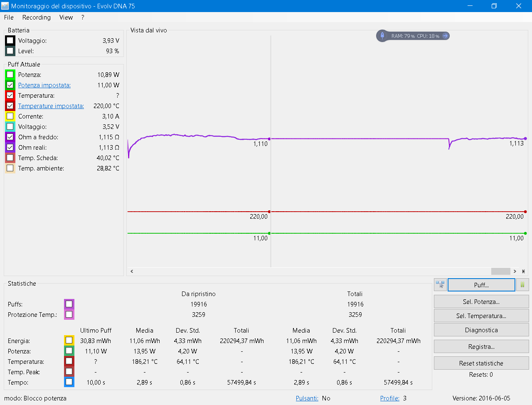
Task: Click the live chart horizontal scrollbar thumb
Action: coord(500,271)
